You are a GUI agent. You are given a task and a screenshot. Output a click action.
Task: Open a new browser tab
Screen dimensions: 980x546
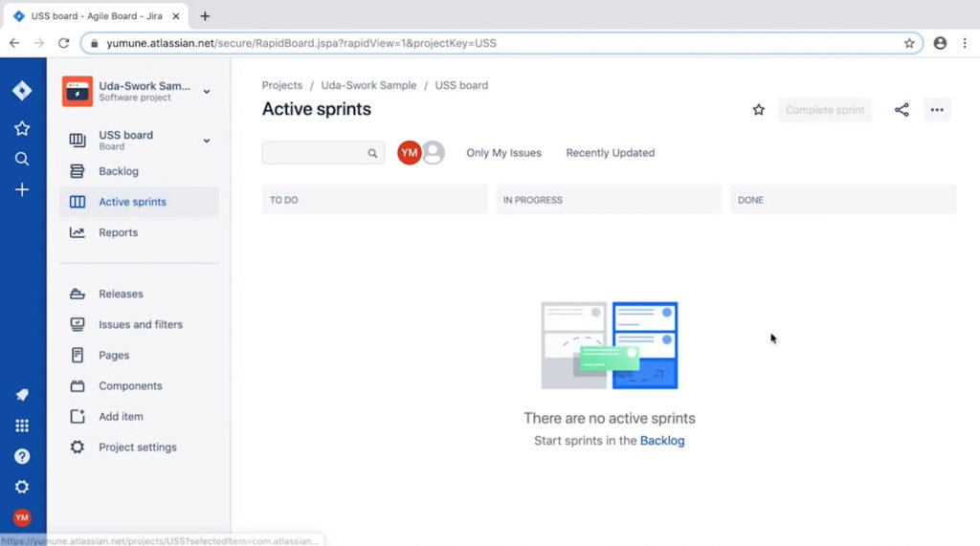click(x=205, y=16)
